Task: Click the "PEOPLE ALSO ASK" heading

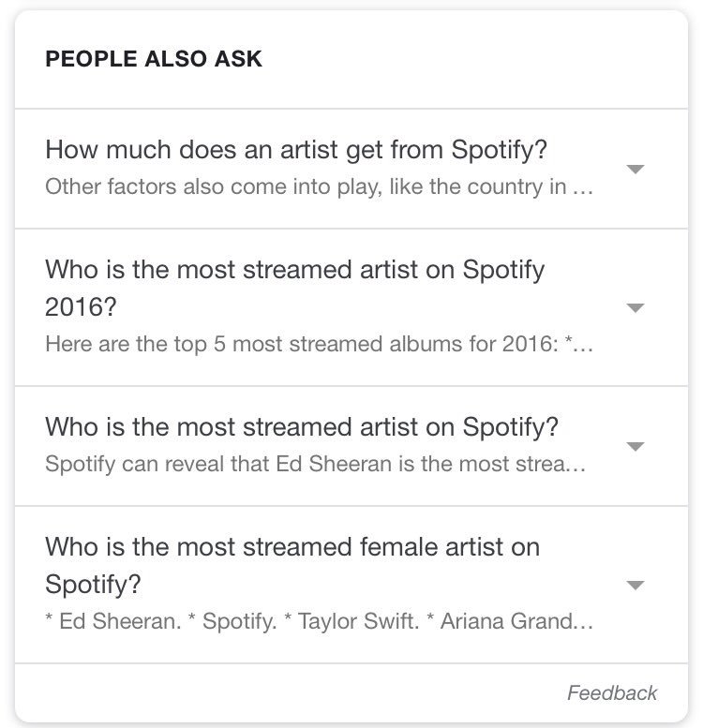Action: [x=154, y=59]
